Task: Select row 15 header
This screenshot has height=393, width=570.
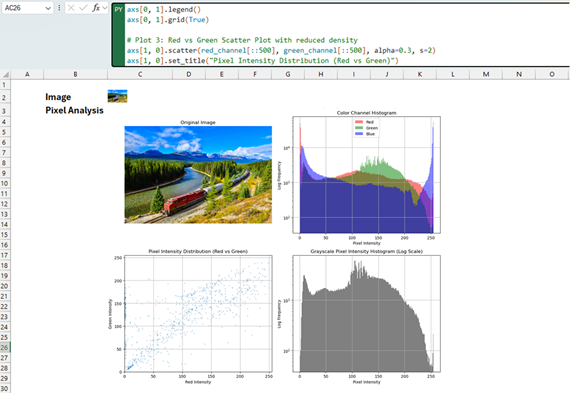Action: pyautogui.click(x=5, y=234)
